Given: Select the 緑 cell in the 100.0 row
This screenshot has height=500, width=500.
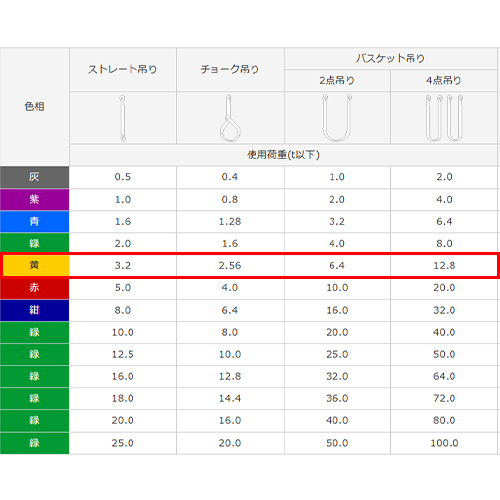Looking at the screenshot, I should tap(34, 443).
